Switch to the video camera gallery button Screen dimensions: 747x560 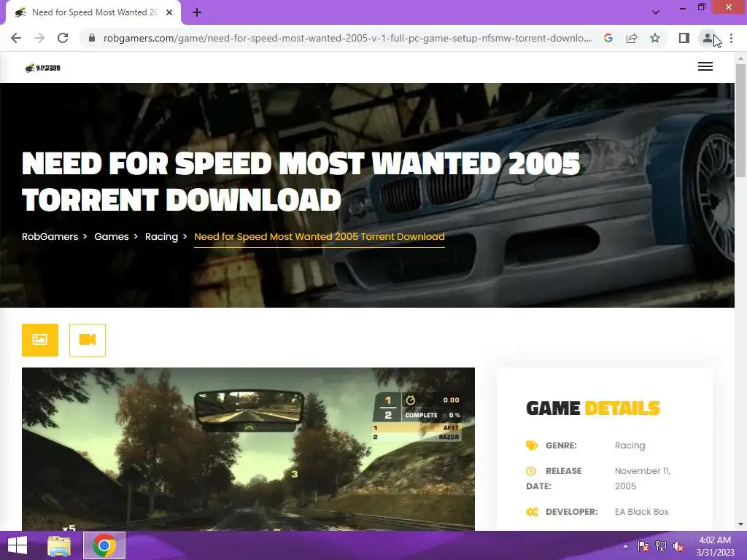(88, 340)
